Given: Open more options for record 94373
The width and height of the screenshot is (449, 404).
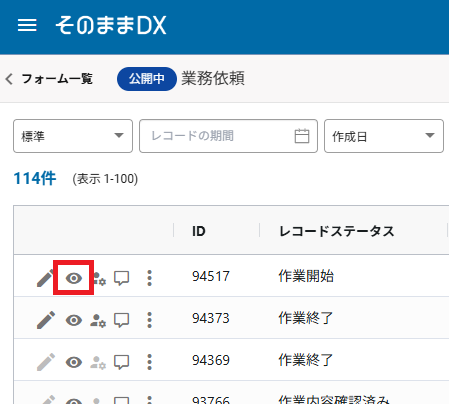Looking at the screenshot, I should pos(149,320).
